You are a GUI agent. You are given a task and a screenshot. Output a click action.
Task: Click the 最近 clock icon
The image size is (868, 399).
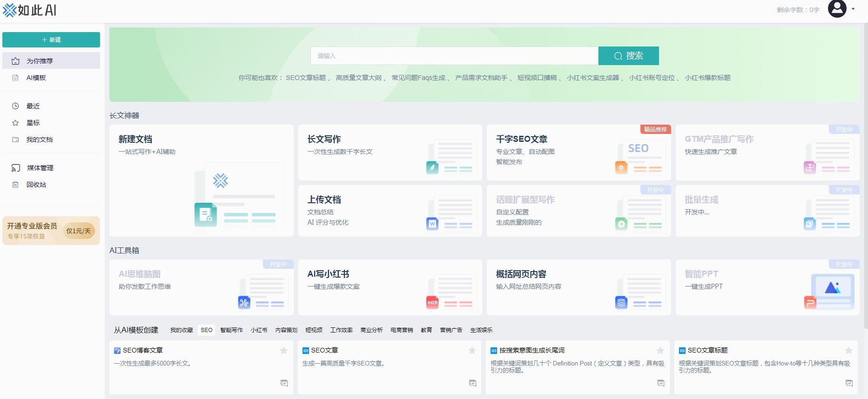pos(15,106)
